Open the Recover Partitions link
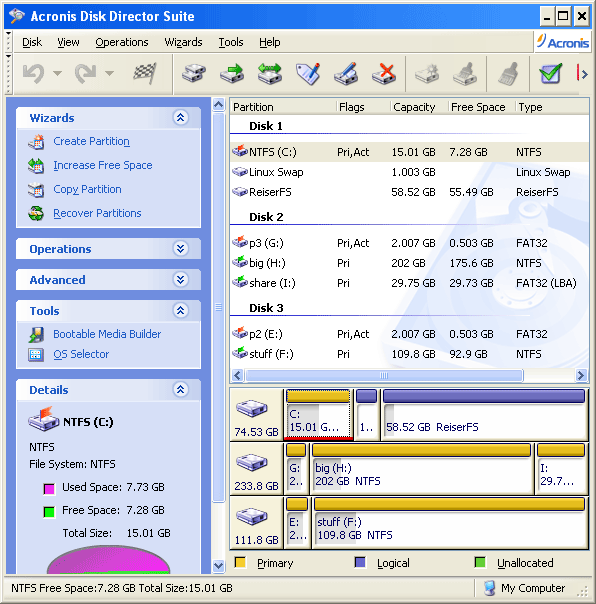This screenshot has height=604, width=596. (x=97, y=213)
